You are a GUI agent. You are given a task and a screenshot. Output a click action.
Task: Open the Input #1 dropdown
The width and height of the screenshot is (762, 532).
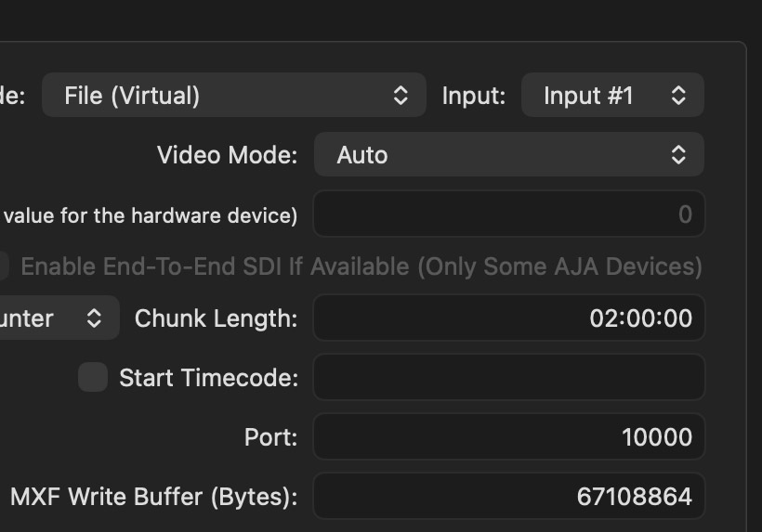611,95
